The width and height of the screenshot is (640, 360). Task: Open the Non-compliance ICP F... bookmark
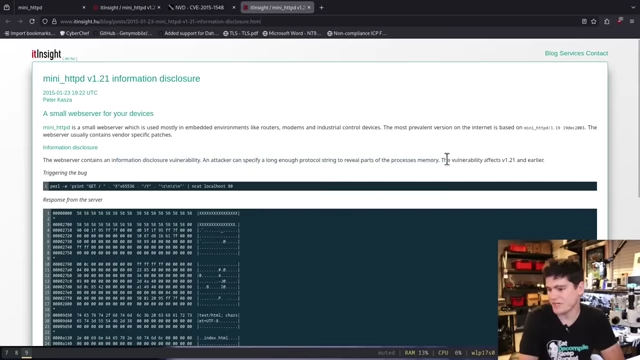coord(356,33)
